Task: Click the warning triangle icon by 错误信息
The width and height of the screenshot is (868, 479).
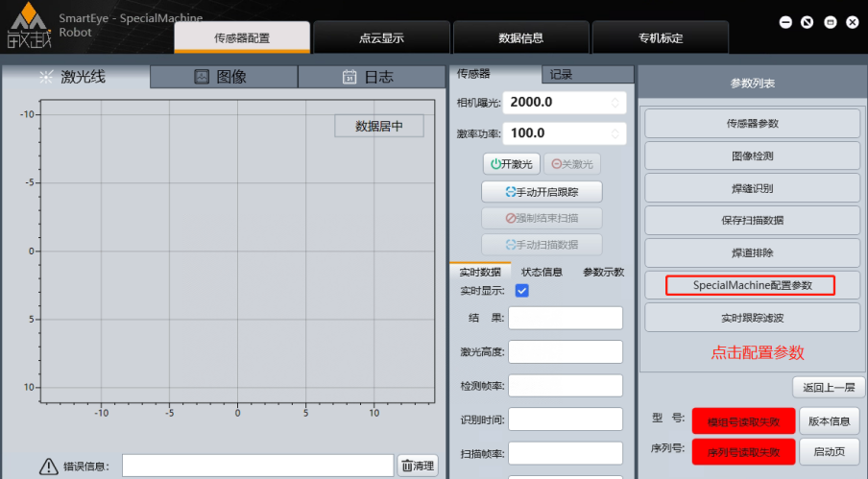Action: [49, 467]
